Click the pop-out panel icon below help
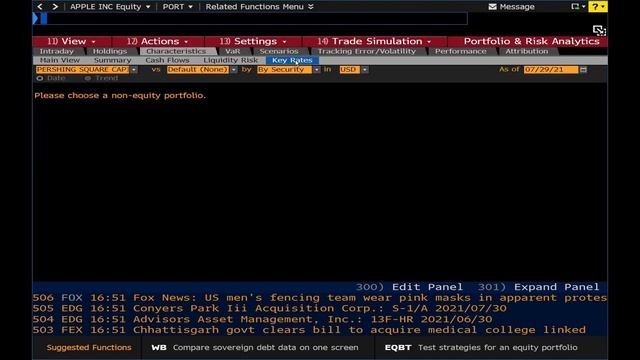 [x=599, y=31]
